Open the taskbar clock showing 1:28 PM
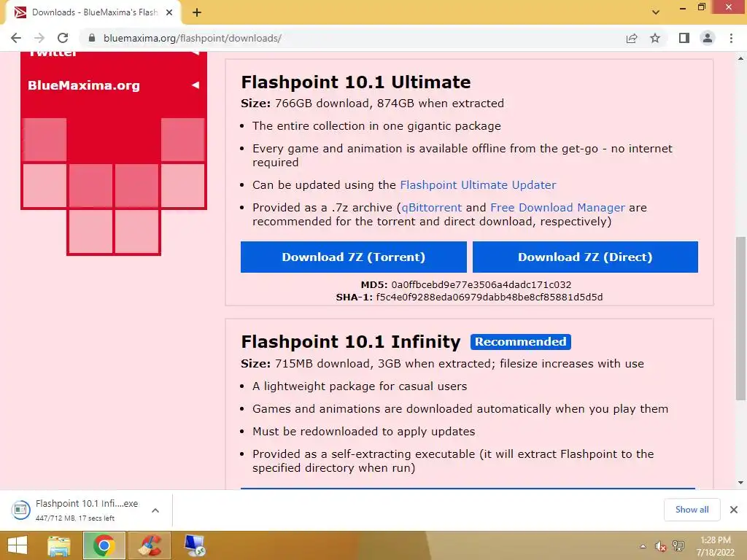The height and width of the screenshot is (560, 747). (x=716, y=546)
